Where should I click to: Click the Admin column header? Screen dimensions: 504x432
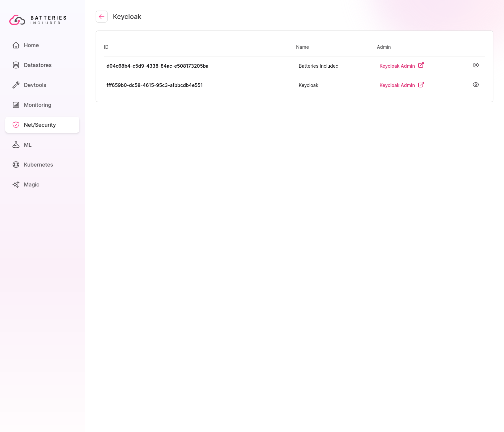pyautogui.click(x=384, y=47)
